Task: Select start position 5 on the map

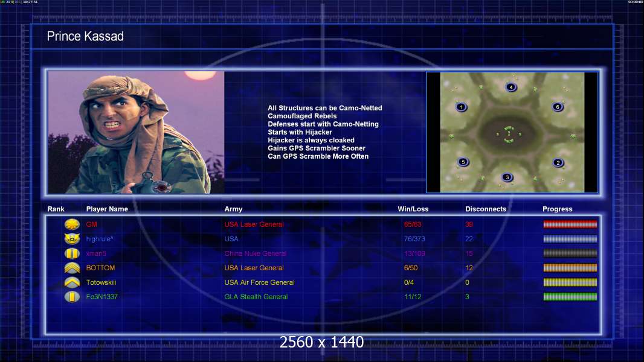Action: [463, 162]
